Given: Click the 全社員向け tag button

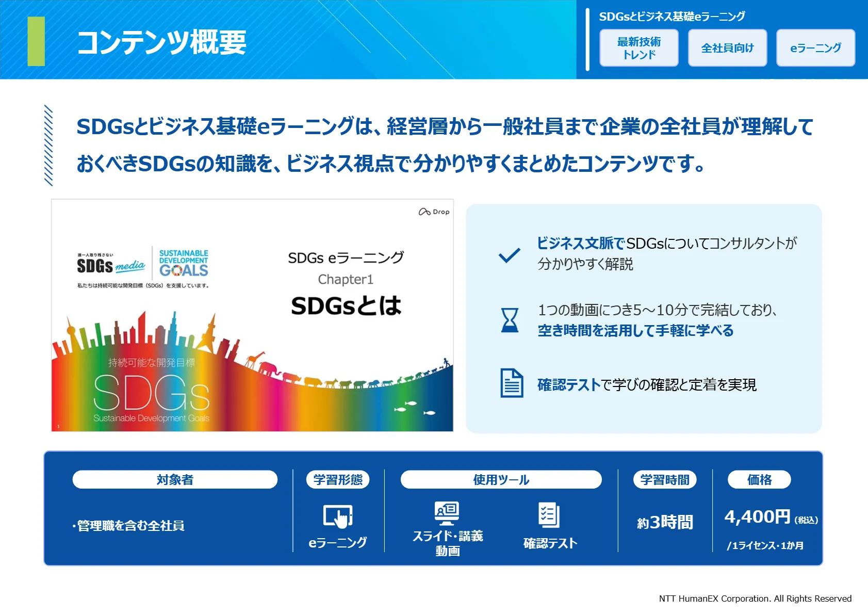Looking at the screenshot, I should click(727, 48).
